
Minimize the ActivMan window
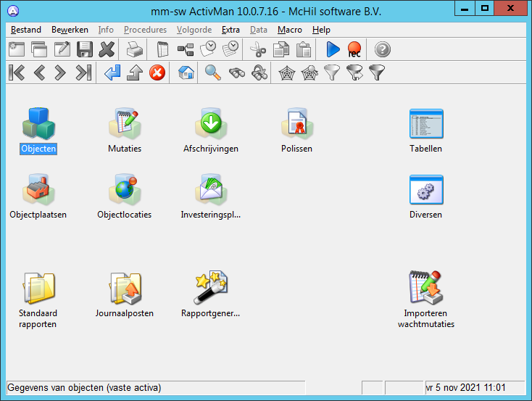pyautogui.click(x=465, y=8)
